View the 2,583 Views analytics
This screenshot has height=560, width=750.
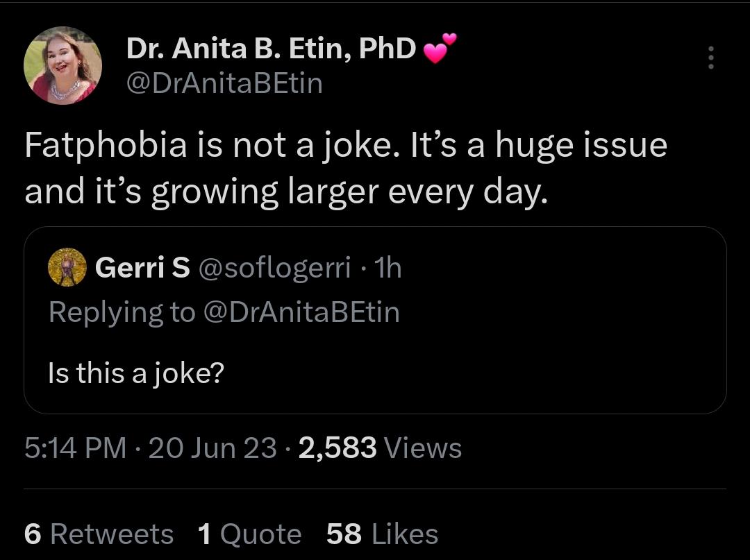click(380, 448)
